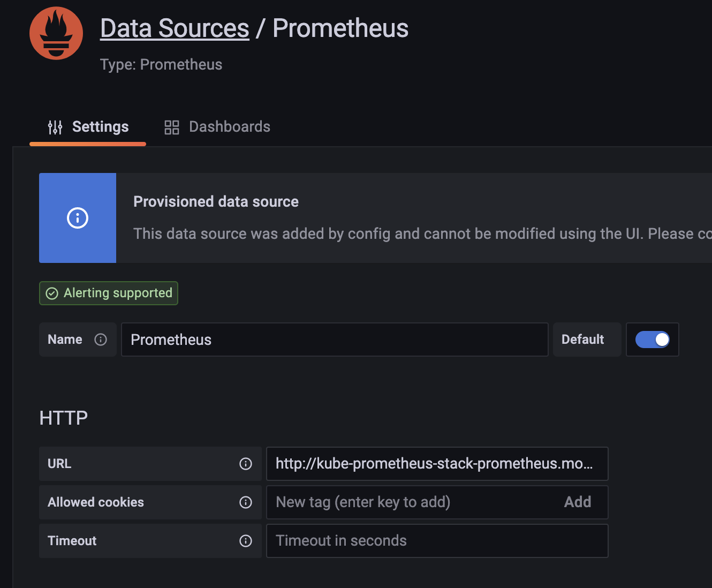Click the 'Allowed cookies' label

96,502
